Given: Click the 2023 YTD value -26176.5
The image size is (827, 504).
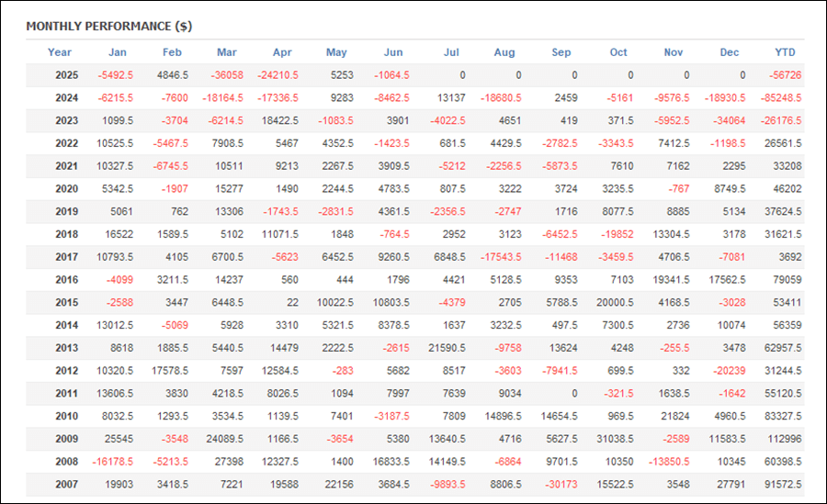Looking at the screenshot, I should (x=780, y=121).
